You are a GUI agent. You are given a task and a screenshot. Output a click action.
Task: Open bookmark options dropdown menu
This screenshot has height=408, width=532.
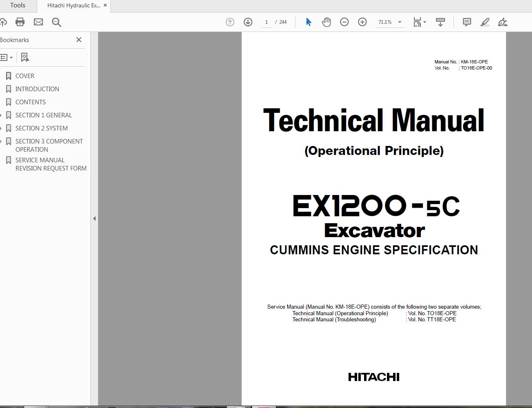(7, 58)
